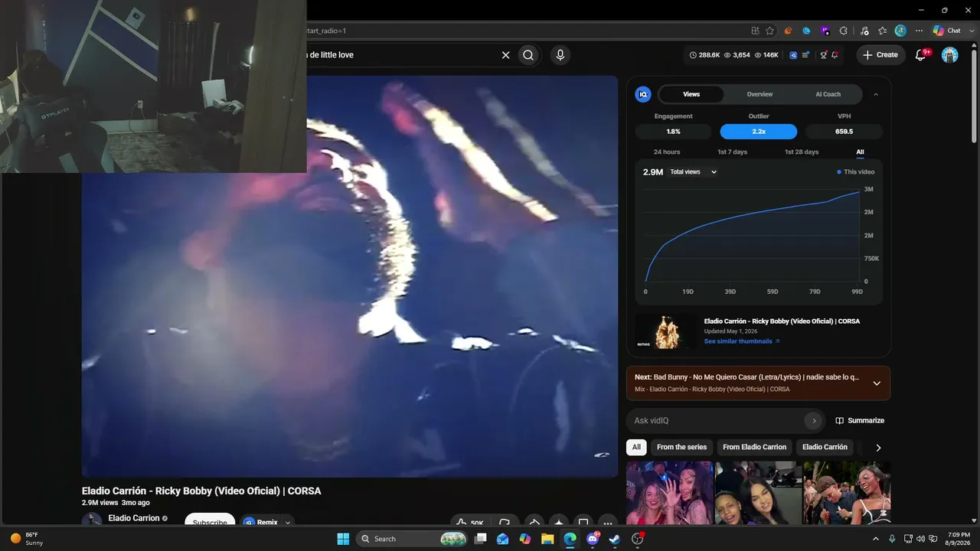Click the vidIQ logo in the stats bar

[x=793, y=55]
